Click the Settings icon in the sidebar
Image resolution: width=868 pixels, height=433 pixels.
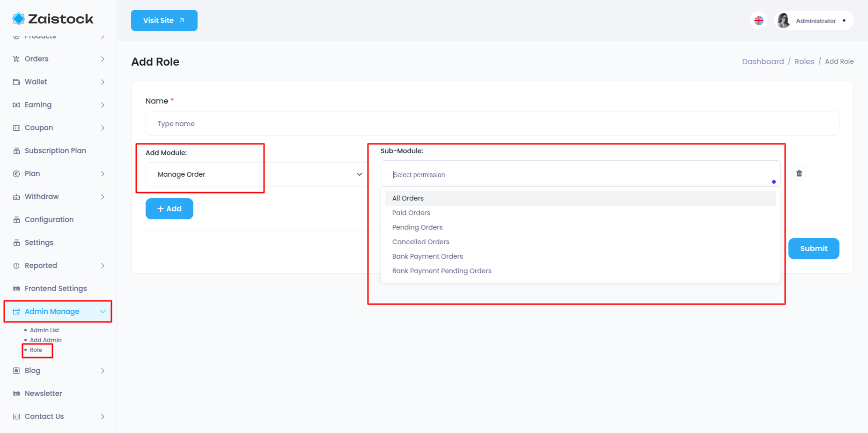click(x=16, y=243)
